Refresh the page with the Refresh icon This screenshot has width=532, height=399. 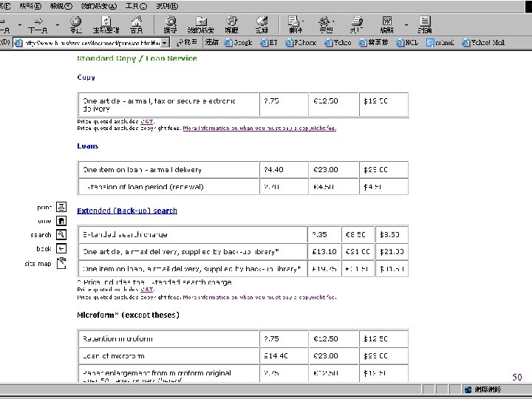[x=106, y=25]
